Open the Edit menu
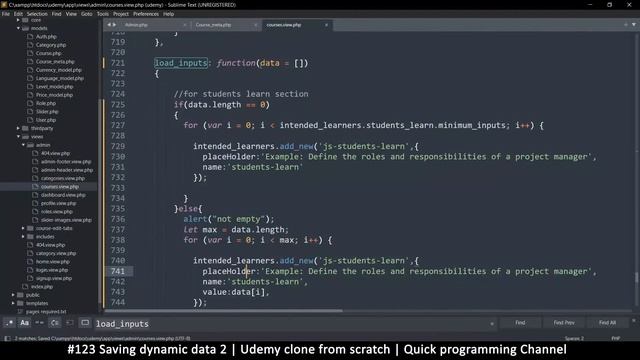 point(18,14)
